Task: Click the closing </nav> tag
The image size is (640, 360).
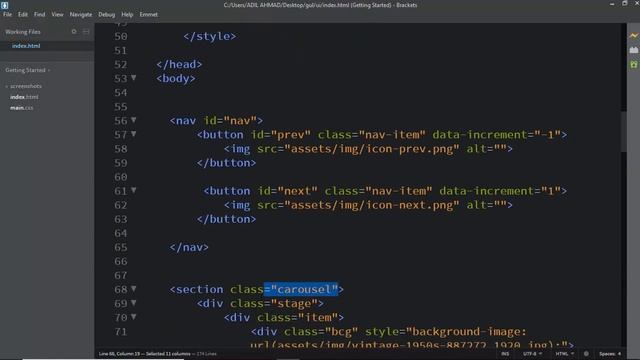Action: coord(189,247)
